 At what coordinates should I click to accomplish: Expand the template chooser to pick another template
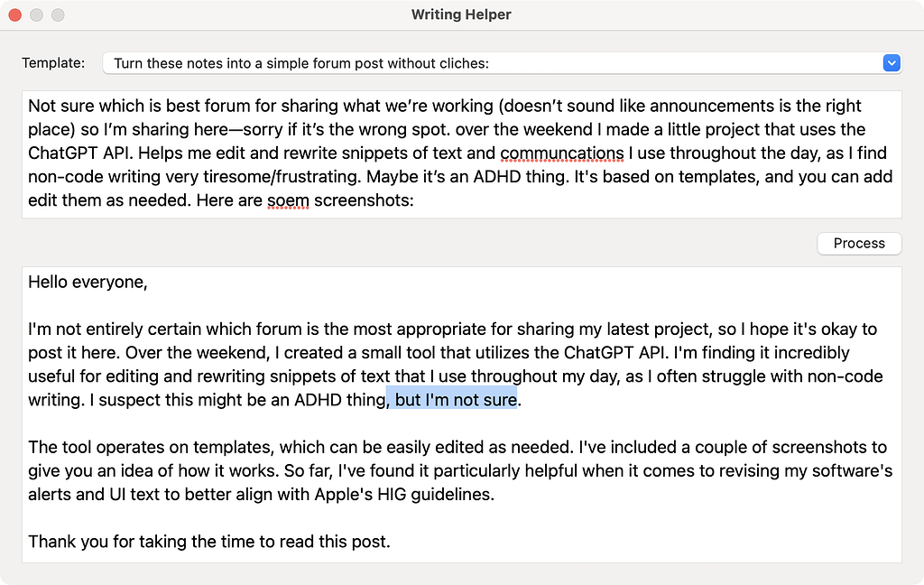[x=892, y=63]
